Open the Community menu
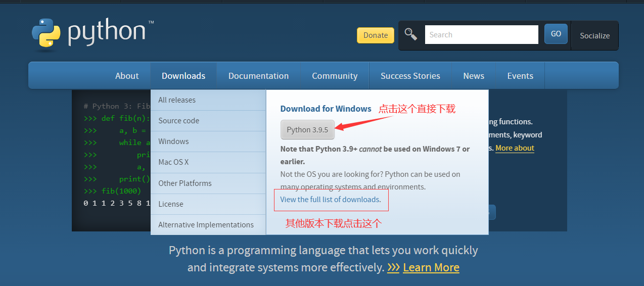The width and height of the screenshot is (644, 286). (335, 76)
